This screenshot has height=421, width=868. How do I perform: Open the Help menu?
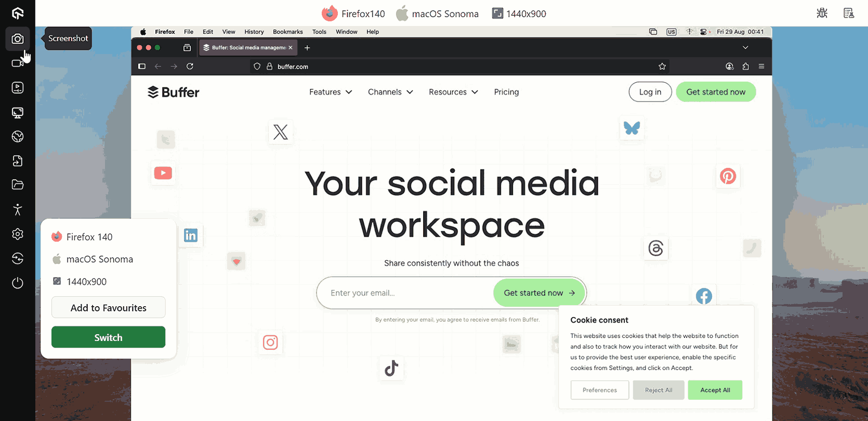pos(373,32)
